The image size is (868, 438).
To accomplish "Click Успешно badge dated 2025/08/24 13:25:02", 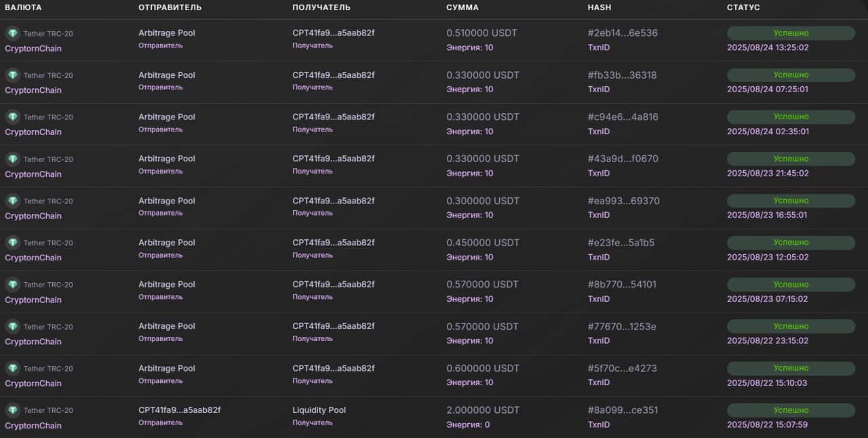I will (x=791, y=33).
